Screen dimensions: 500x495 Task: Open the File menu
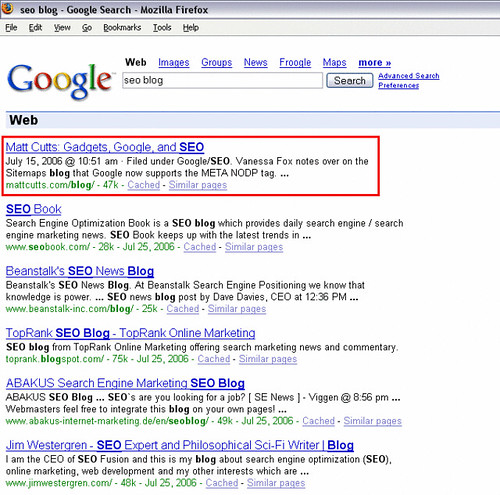11,28
